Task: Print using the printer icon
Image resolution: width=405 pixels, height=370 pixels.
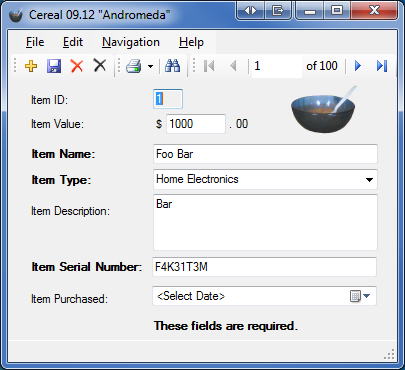Action: 134,66
